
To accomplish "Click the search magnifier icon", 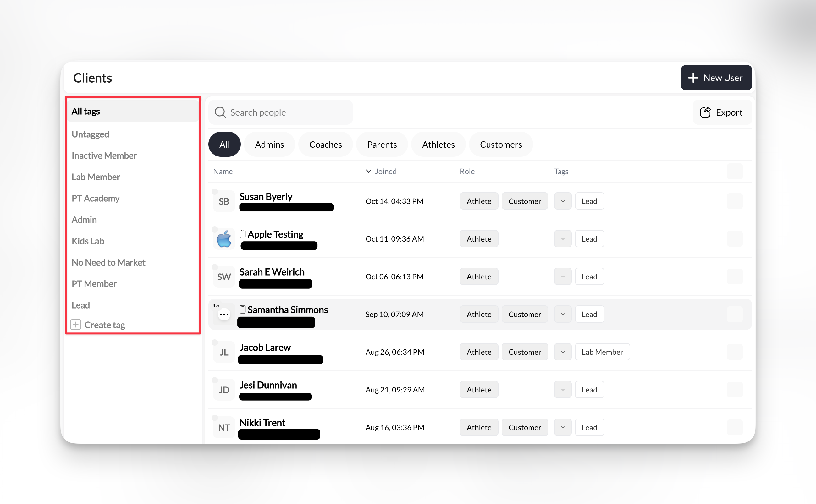I will tap(220, 112).
